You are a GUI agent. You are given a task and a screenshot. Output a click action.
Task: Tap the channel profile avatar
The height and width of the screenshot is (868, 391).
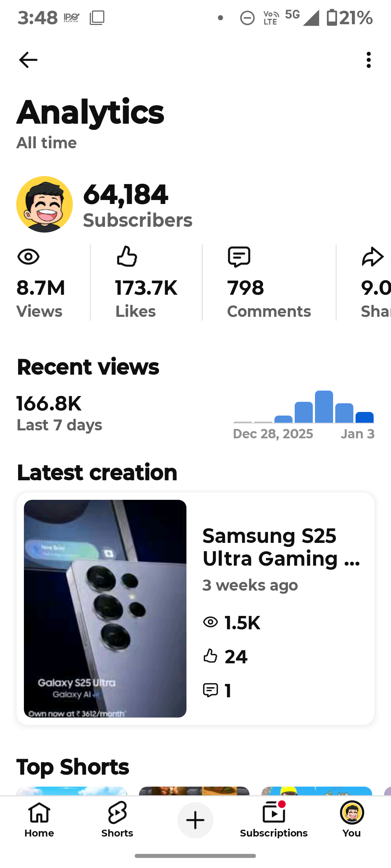[x=45, y=204]
